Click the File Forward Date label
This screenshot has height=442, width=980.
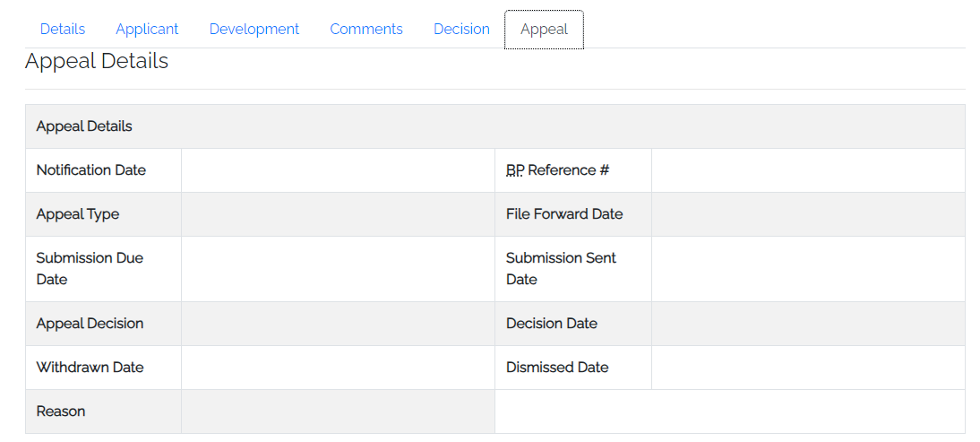[x=564, y=213]
